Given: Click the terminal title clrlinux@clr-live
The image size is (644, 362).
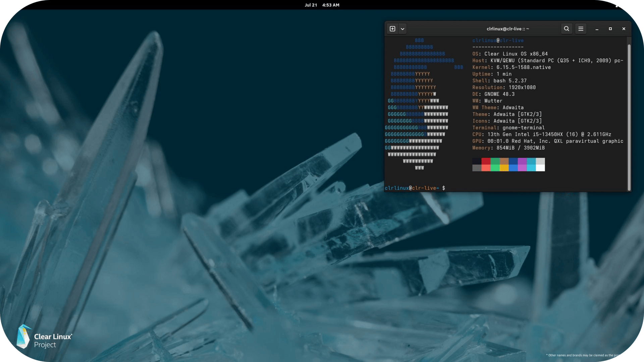Looking at the screenshot, I should click(x=508, y=29).
